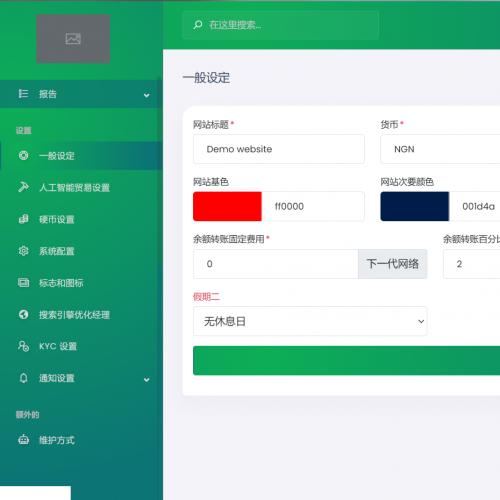Open the 搜索引擎优化经理 globe icon
This screenshot has width=500, height=500.
pyautogui.click(x=23, y=314)
